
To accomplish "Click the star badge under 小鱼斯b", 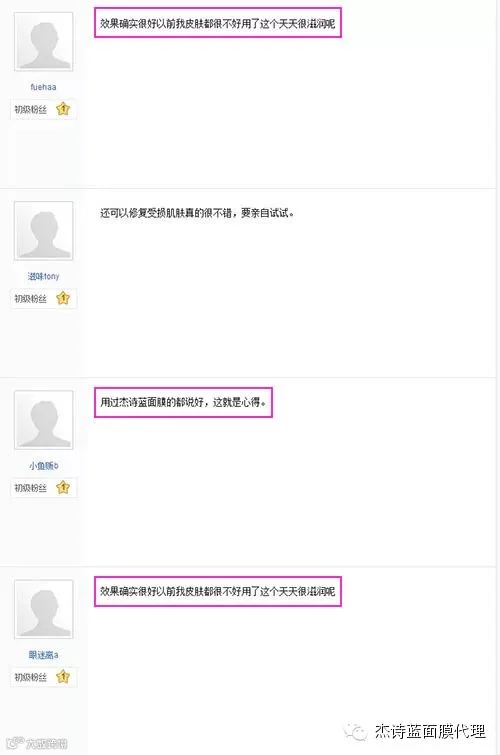I will click(63, 487).
